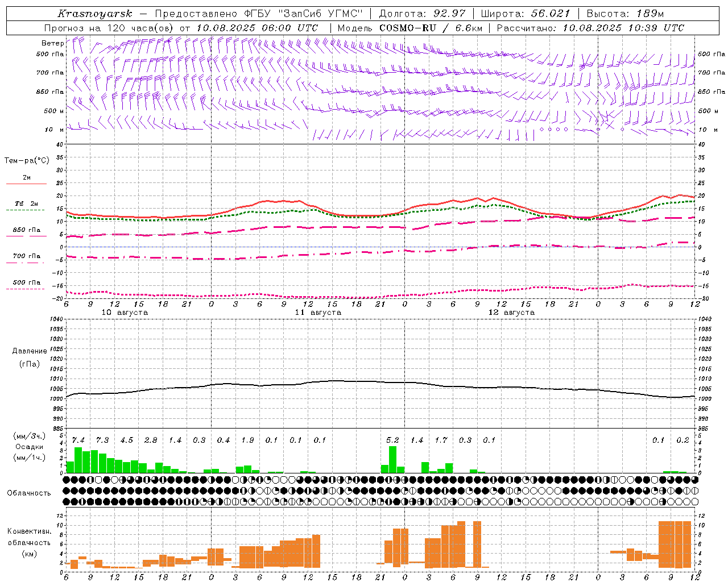Click the 1.7 precipitation value

click(441, 440)
